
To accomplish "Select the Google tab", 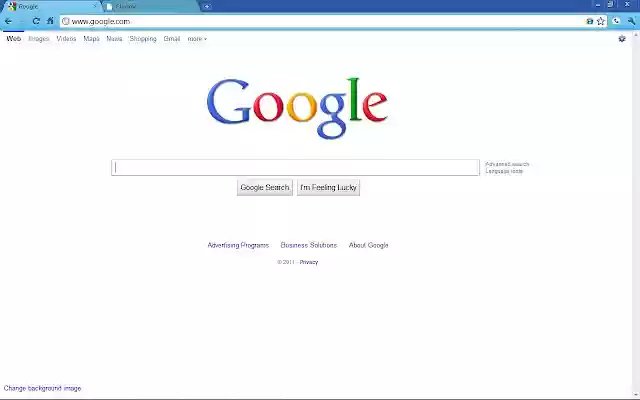I will pos(51,7).
